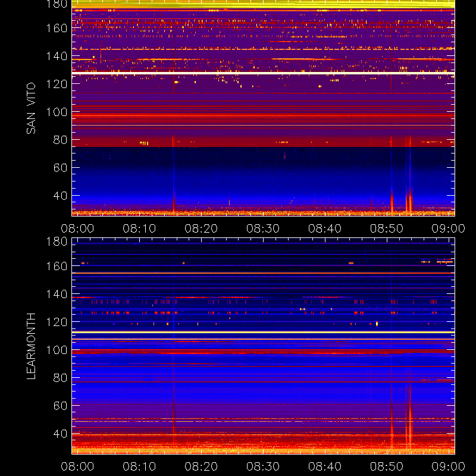Click the bright yellow band in Learmonth spectrogram

point(263,333)
